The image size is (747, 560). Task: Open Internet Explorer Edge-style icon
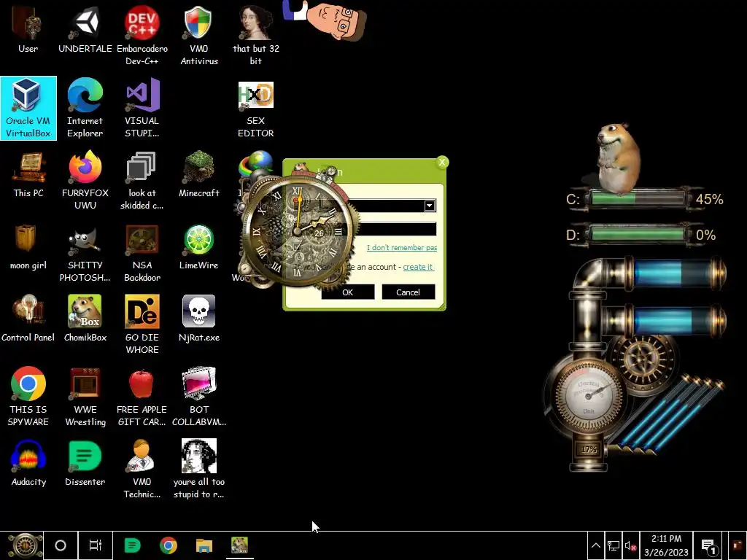click(x=85, y=108)
